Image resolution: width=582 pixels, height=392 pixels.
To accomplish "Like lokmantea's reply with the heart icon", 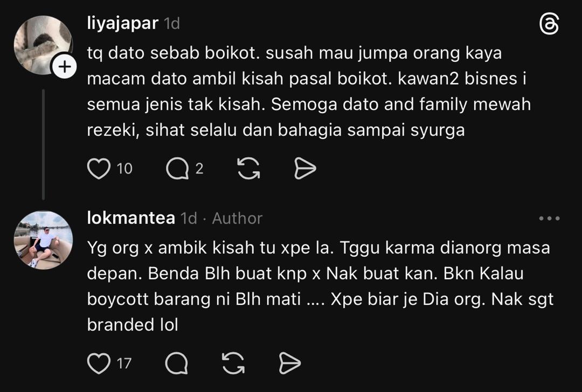I will pyautogui.click(x=99, y=363).
